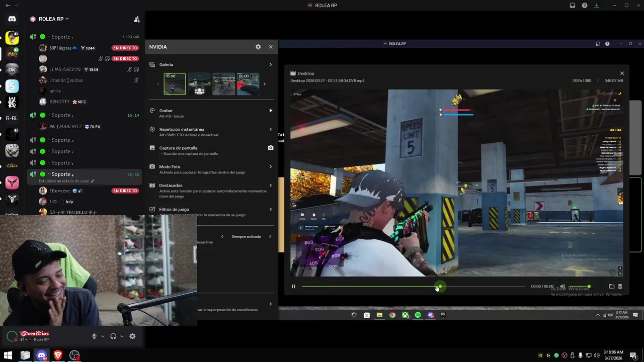644x362 pixels.
Task: Select the Captura de pantalla entry
Action: pos(211,150)
